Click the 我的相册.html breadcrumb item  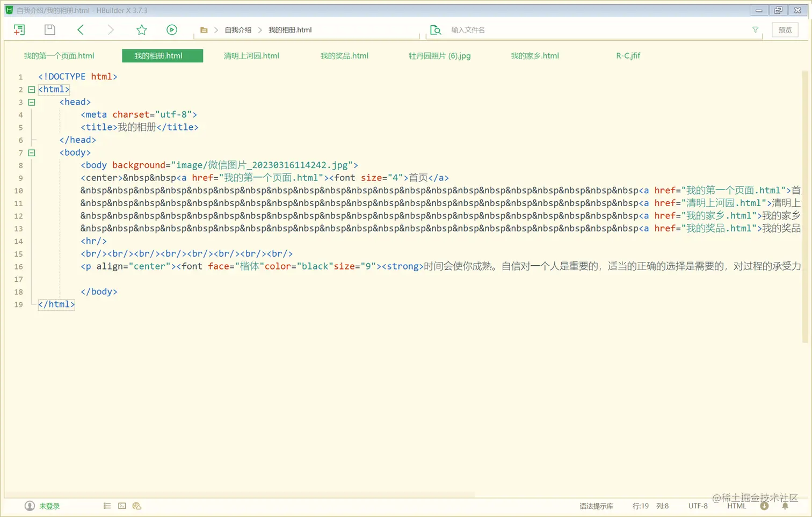point(290,30)
